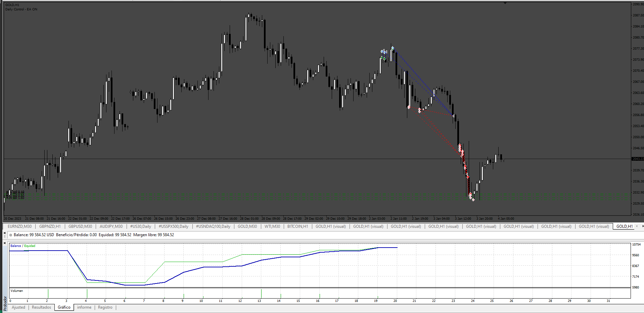This screenshot has width=644, height=313.
Task: Open the informe tester tab
Action: (x=84, y=307)
